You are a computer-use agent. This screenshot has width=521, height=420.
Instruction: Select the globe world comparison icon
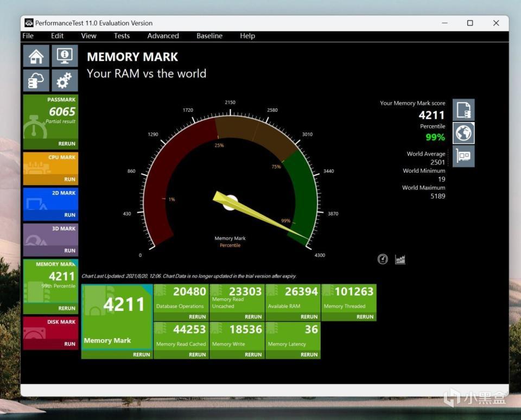click(x=463, y=133)
